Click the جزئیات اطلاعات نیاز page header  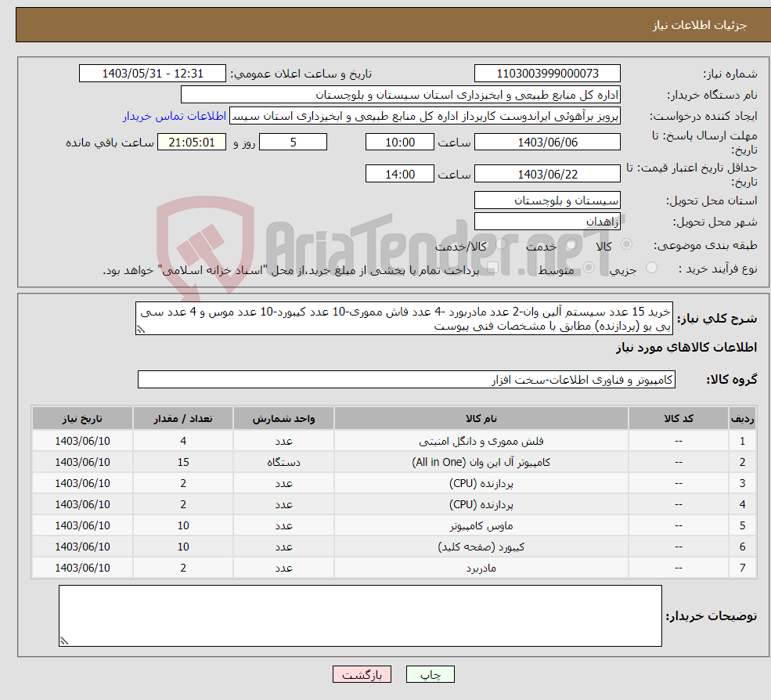700,25
